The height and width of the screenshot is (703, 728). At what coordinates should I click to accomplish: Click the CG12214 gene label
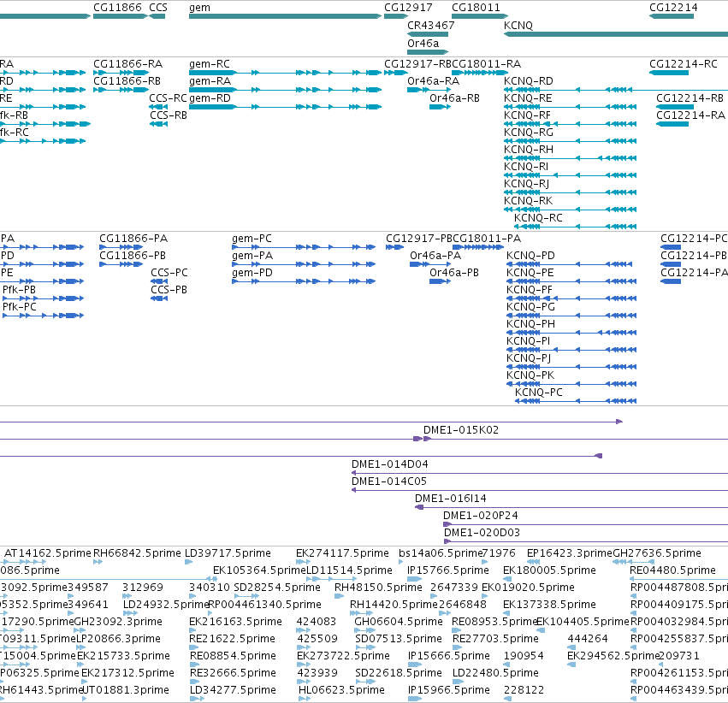673,8
